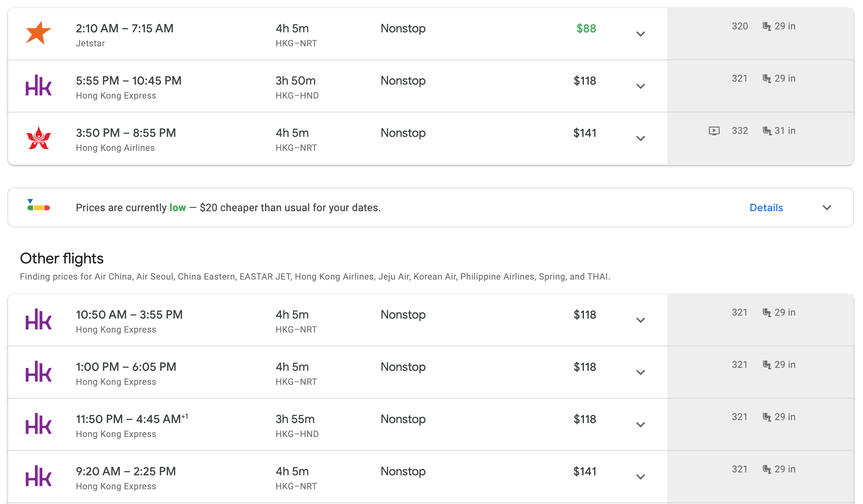Expand the $88 Jetstar flight details
The image size is (863, 504).
click(x=641, y=34)
